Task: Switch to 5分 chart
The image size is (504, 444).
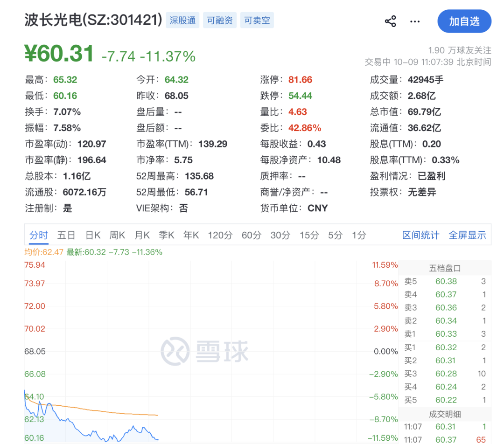Action: tap(335, 235)
